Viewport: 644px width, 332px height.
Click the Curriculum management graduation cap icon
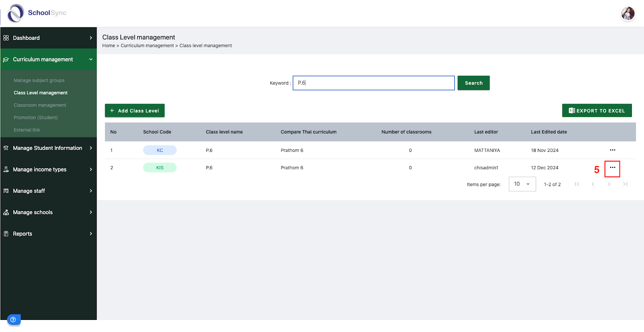(x=6, y=59)
